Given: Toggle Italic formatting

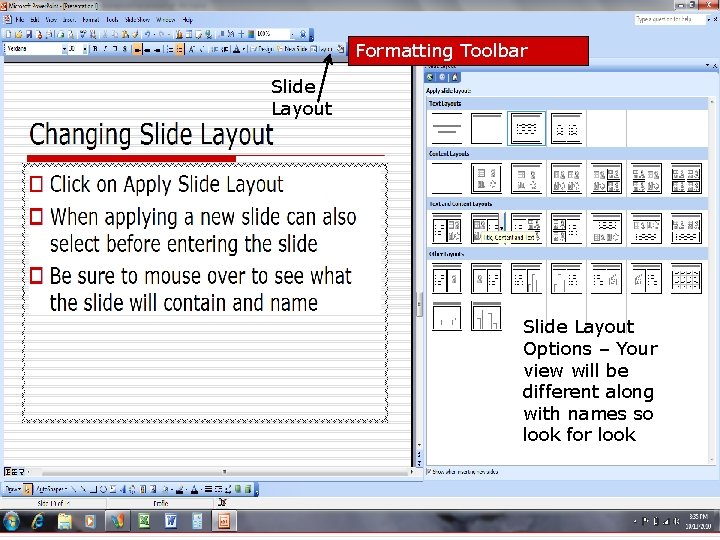Looking at the screenshot, I should [105, 49].
